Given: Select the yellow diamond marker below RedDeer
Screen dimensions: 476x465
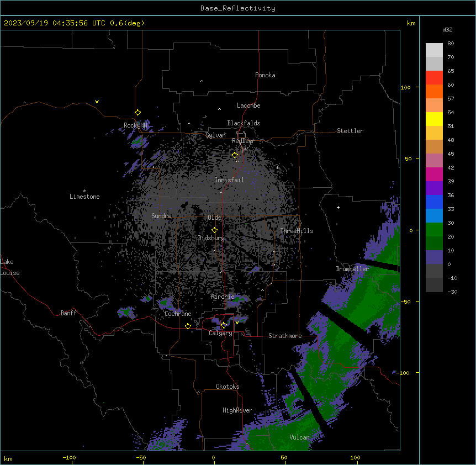Looking at the screenshot, I should coord(235,155).
